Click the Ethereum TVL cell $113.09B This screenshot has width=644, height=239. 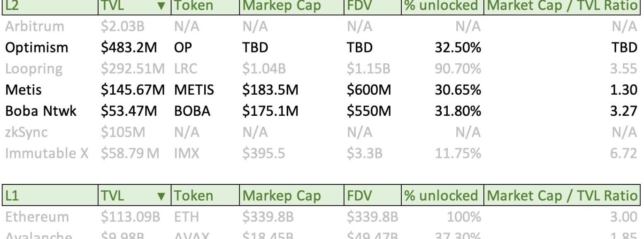point(130,217)
